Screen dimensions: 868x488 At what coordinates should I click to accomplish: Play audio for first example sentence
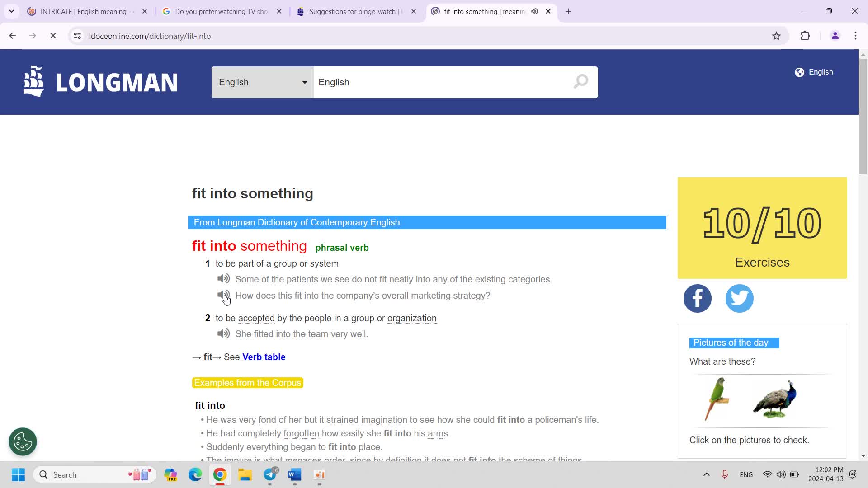pos(223,279)
